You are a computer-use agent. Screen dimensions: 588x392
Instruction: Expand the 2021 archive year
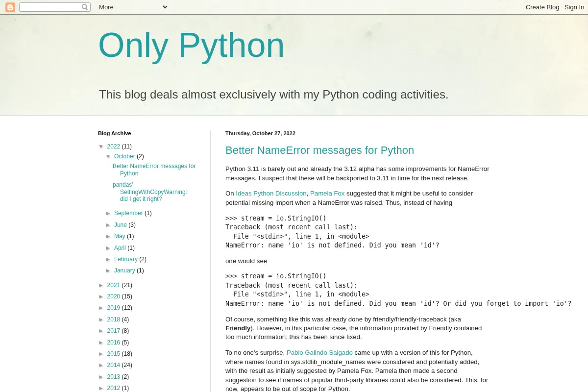(101, 286)
